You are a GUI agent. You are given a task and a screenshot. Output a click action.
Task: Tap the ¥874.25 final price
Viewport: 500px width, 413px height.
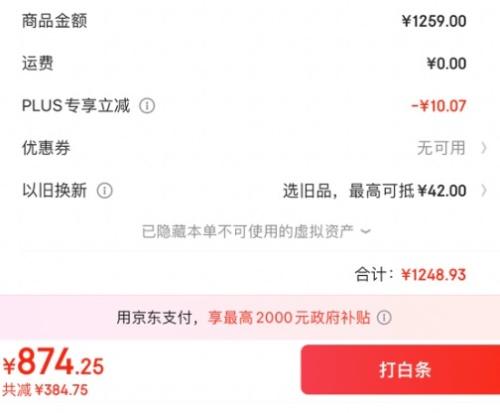coord(53,362)
